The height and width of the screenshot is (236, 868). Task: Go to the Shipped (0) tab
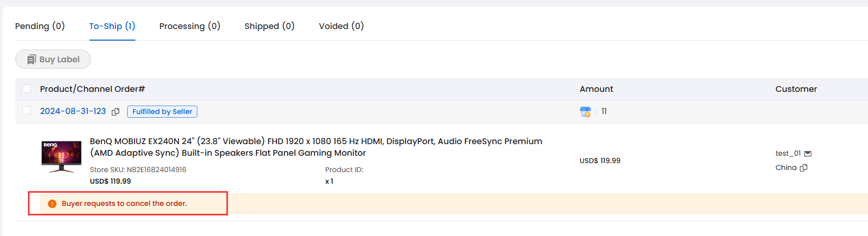pos(270,26)
